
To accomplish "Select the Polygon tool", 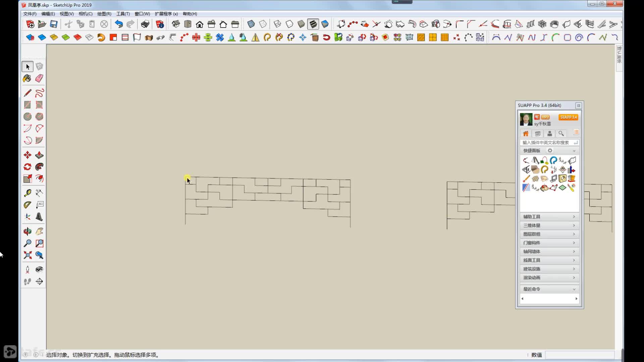I will 39,117.
